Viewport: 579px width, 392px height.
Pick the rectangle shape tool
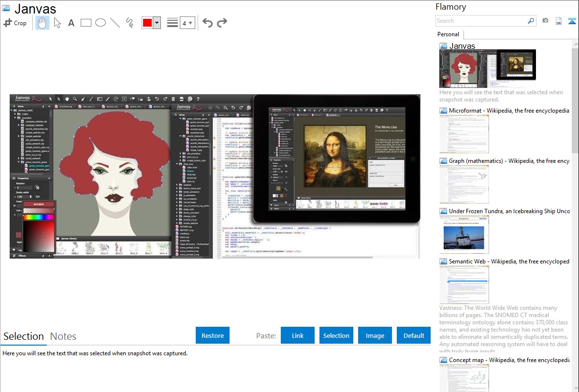coord(86,23)
